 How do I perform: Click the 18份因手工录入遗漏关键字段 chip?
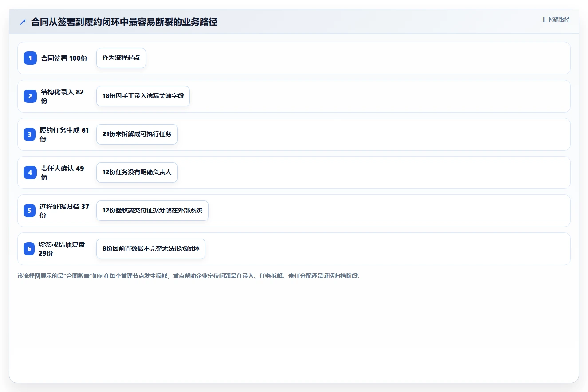[143, 96]
